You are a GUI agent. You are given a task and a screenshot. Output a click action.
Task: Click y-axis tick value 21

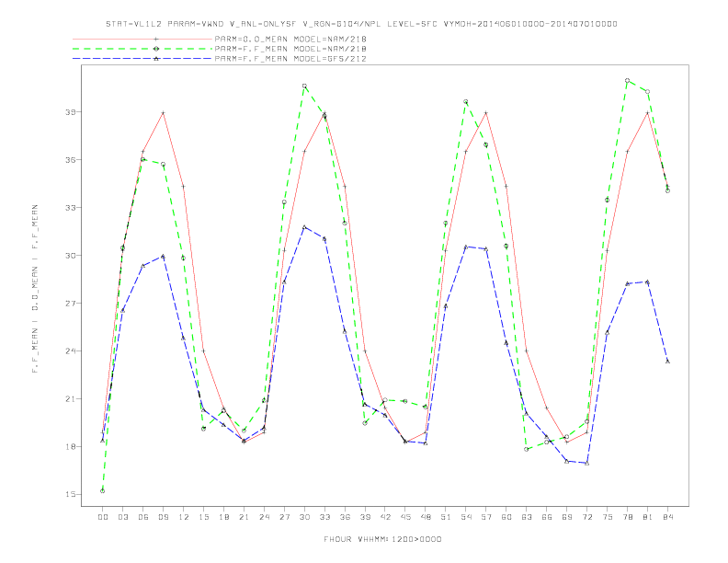(x=70, y=399)
